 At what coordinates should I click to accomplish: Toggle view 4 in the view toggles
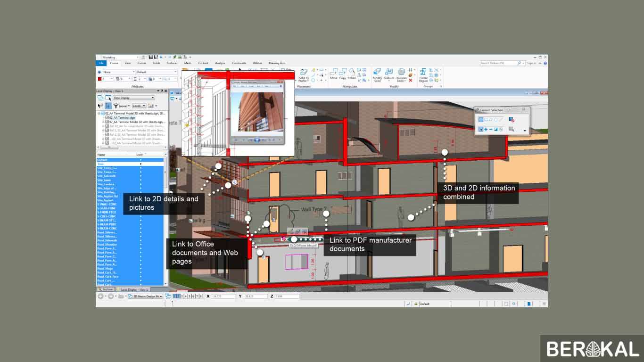click(x=186, y=296)
